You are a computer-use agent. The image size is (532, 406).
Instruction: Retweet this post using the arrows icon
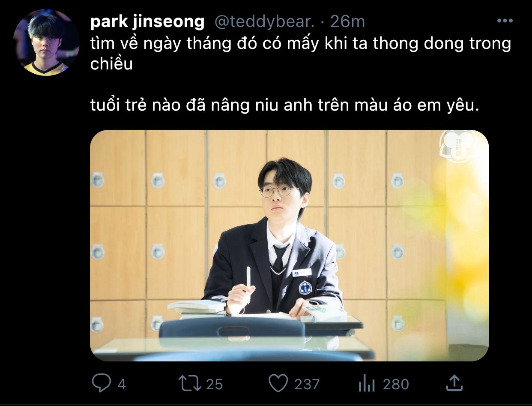[x=191, y=383]
